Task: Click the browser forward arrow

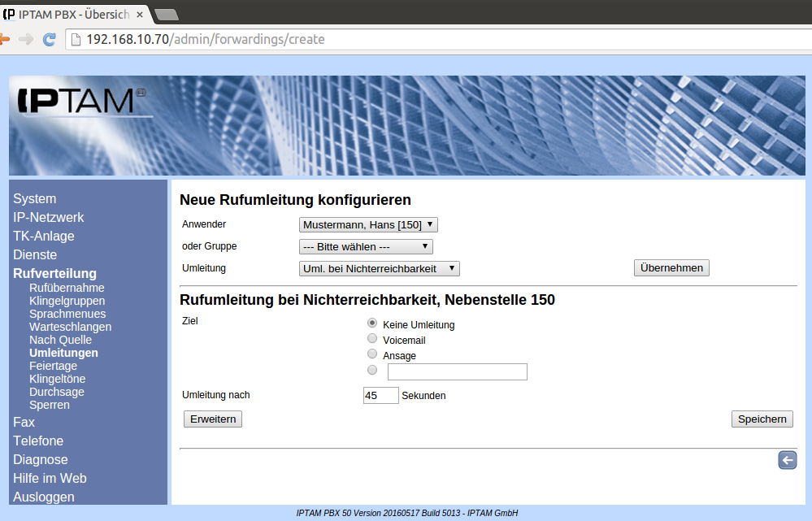Action: 26,39
